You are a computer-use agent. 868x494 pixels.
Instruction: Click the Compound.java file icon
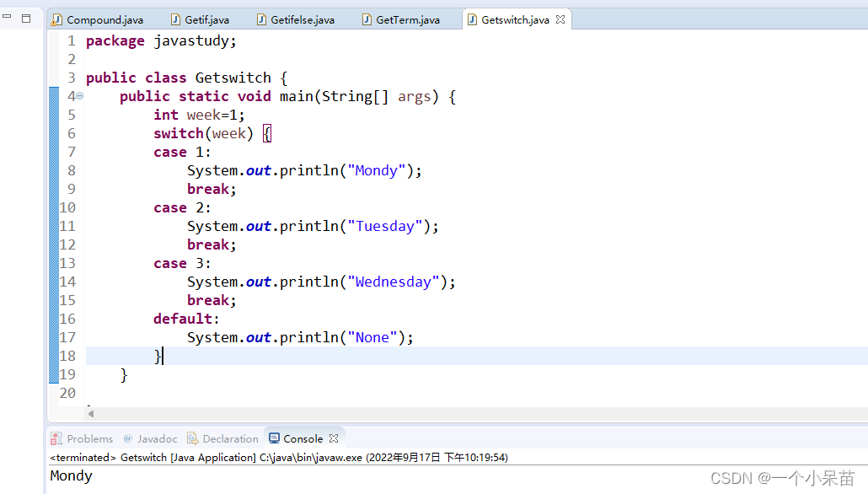tap(56, 20)
